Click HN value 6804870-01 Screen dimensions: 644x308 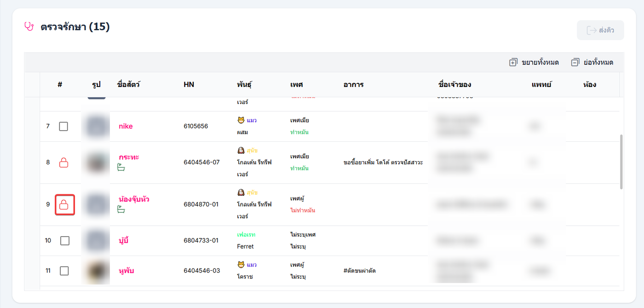[x=201, y=204]
